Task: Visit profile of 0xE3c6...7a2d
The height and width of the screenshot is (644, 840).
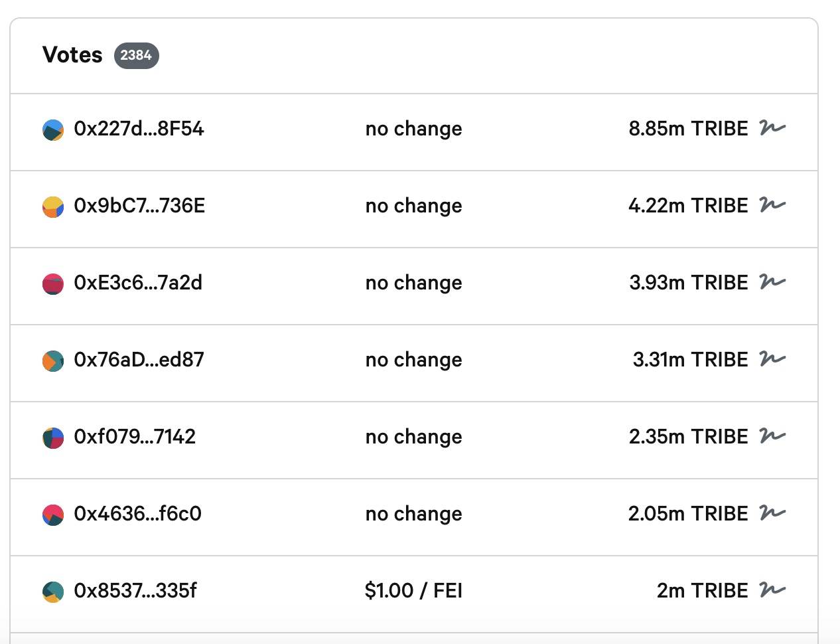Action: [138, 283]
